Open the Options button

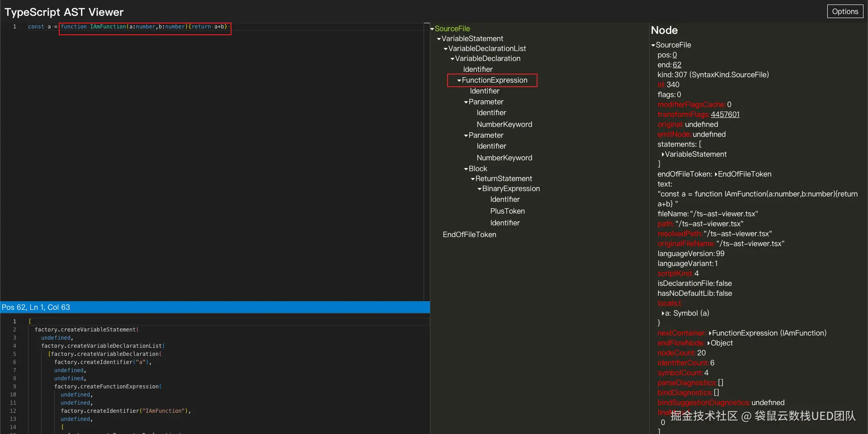click(845, 11)
